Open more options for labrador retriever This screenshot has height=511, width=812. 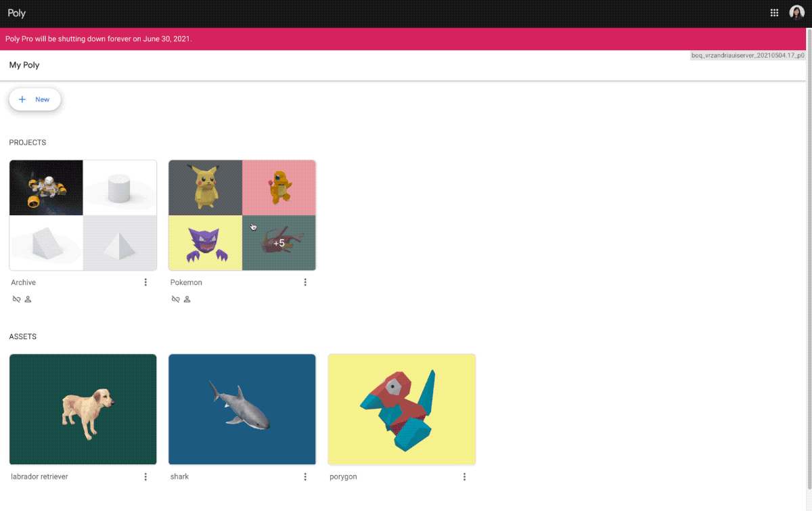click(x=145, y=476)
